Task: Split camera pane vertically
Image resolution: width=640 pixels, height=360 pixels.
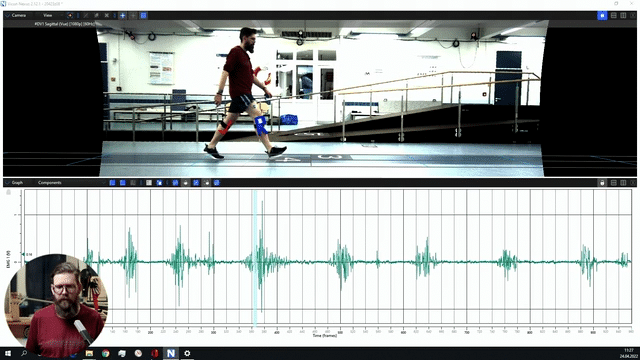Action: point(623,16)
